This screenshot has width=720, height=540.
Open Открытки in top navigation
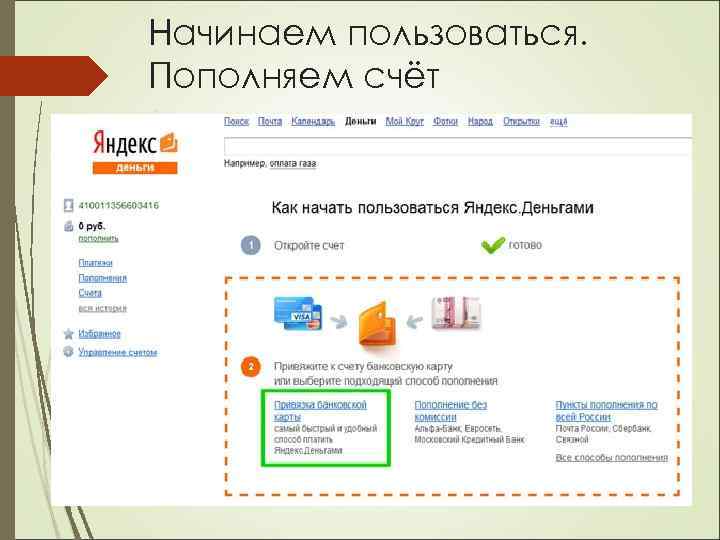click(x=521, y=121)
